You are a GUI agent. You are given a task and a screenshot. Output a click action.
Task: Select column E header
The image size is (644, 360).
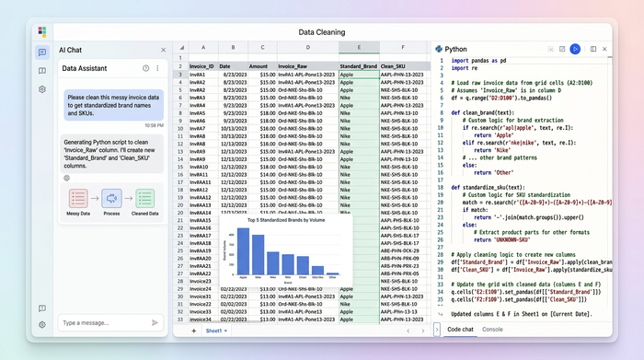coord(359,48)
